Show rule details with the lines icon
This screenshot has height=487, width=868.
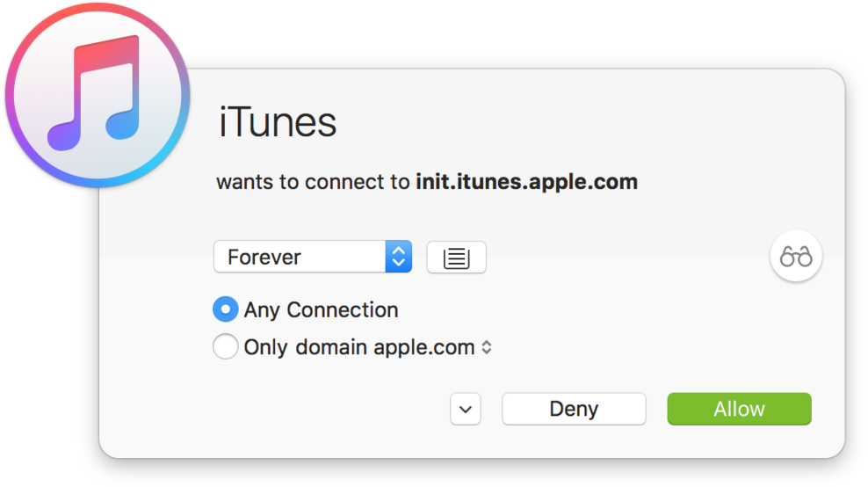pos(456,257)
